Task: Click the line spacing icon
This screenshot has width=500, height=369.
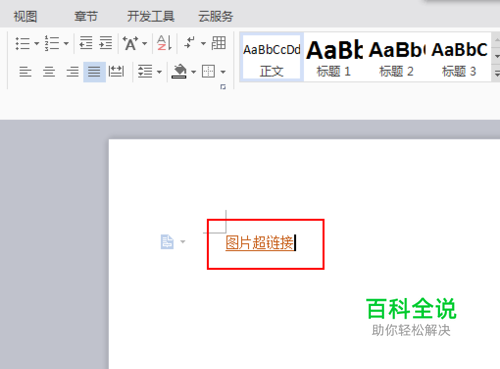Action: (145, 71)
